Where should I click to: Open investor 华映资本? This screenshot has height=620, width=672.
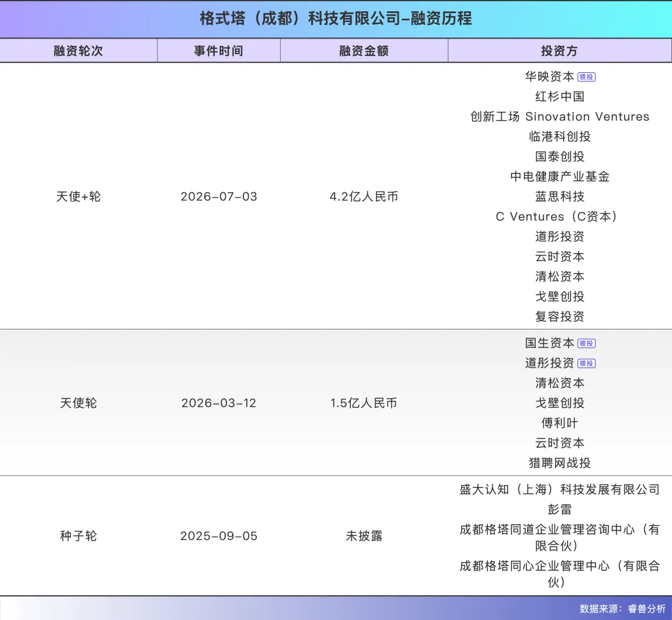[549, 76]
